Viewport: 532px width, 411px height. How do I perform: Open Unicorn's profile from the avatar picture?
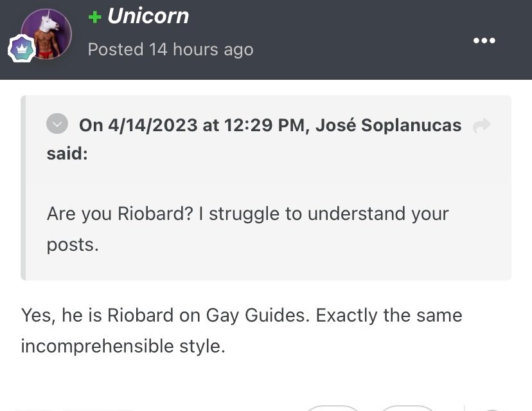(46, 34)
